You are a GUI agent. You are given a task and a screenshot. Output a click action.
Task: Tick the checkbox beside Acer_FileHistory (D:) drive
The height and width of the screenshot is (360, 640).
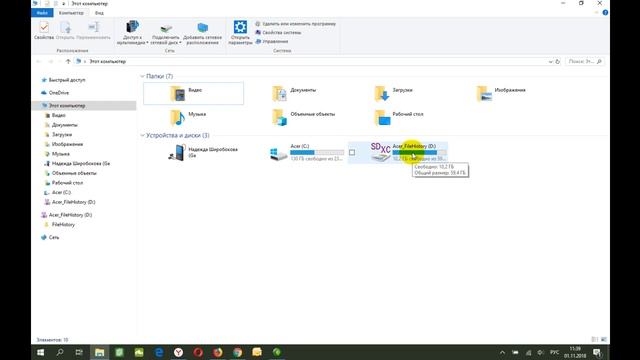pos(352,152)
